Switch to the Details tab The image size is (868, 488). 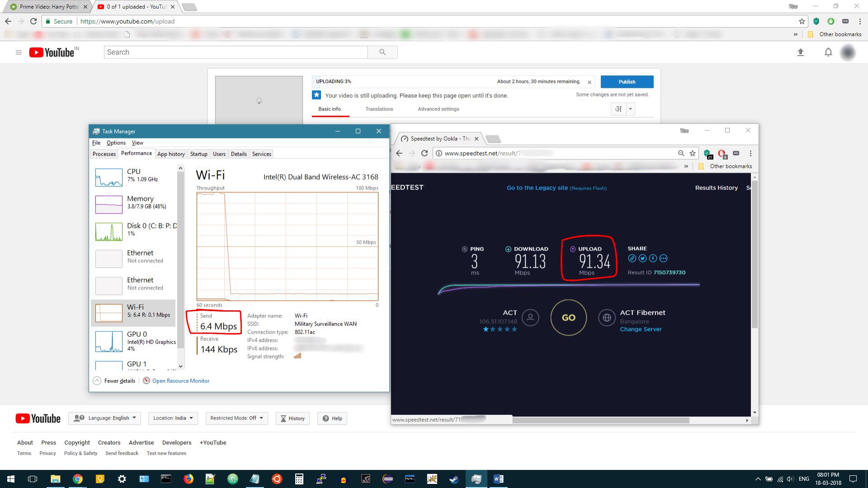click(x=239, y=154)
